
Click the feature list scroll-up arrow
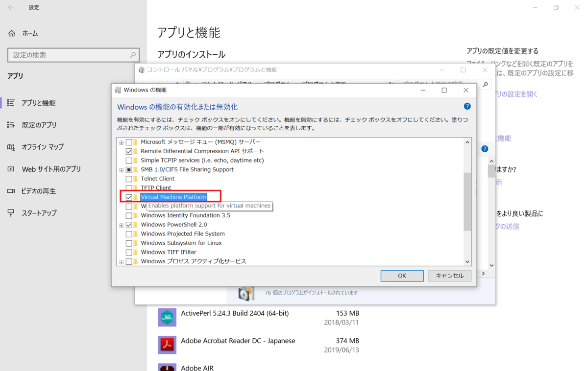467,142
